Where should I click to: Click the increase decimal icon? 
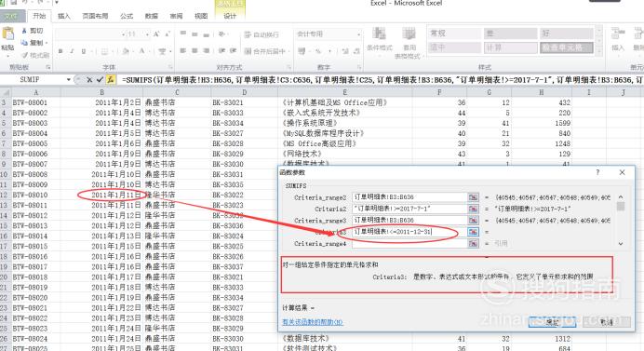click(345, 51)
